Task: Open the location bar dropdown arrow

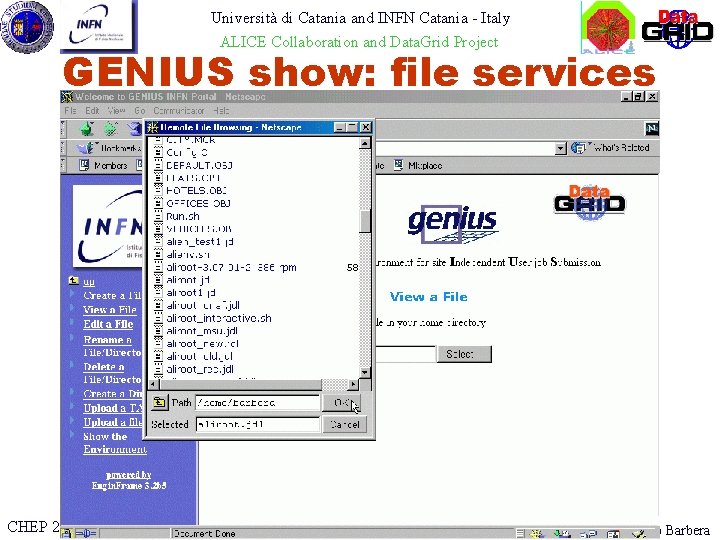Action: (x=560, y=148)
